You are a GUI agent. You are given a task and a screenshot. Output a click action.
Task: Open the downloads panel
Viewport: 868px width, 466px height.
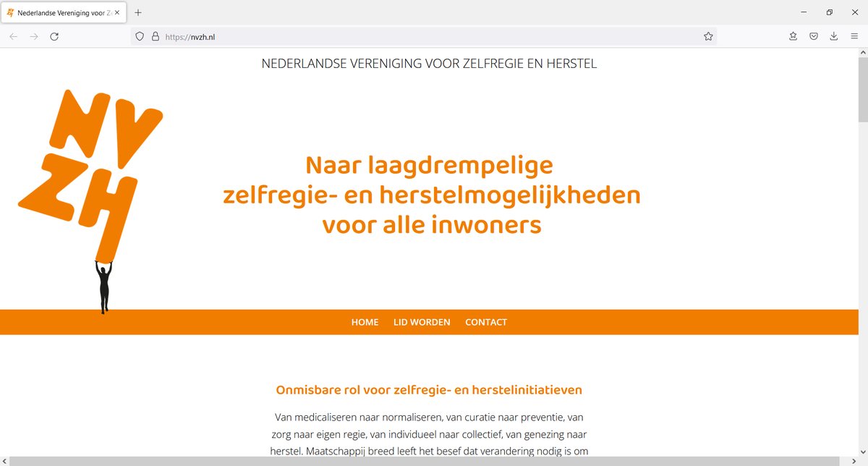833,35
